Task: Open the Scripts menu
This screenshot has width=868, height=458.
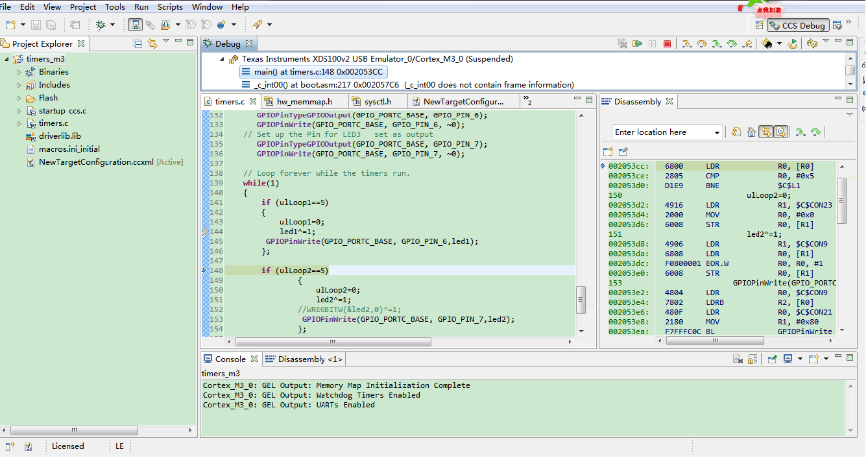Action: [x=170, y=7]
